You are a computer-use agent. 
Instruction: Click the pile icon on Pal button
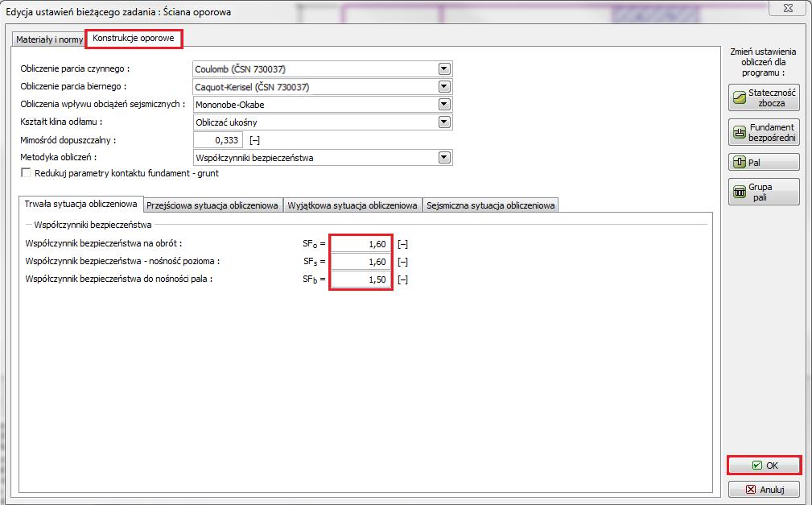pos(740,162)
